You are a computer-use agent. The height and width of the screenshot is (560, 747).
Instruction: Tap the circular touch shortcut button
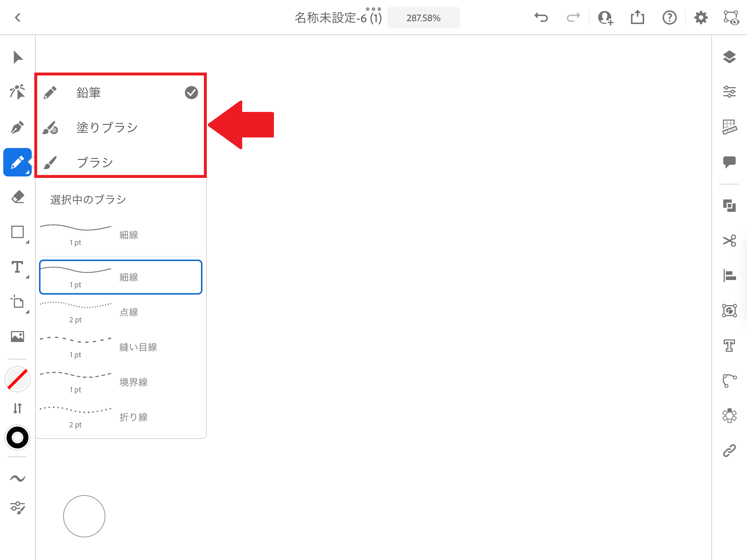(x=84, y=516)
